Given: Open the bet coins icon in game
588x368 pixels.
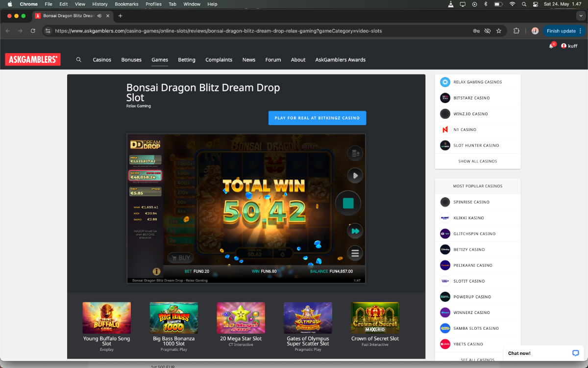Looking at the screenshot, I should (355, 154).
